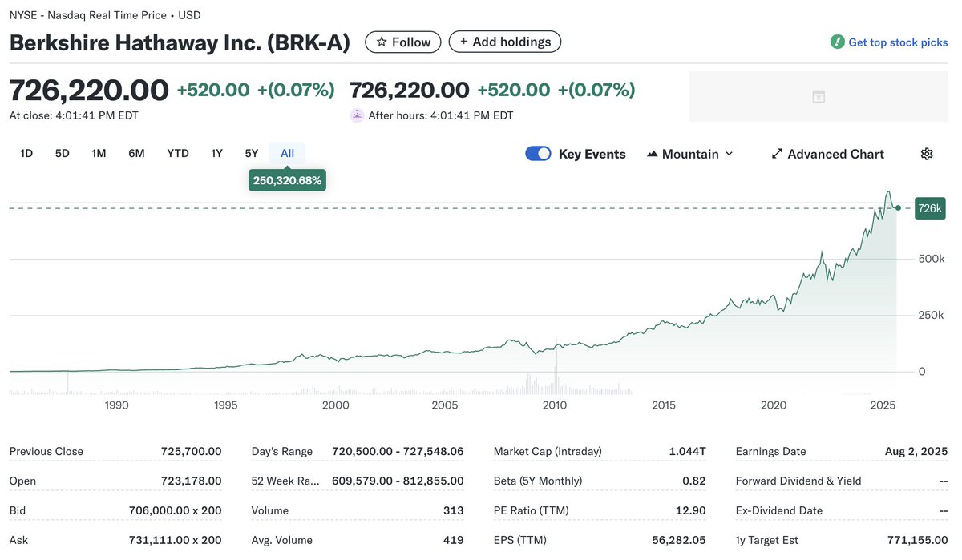The width and height of the screenshot is (962, 560).
Task: Click the Bid value 706,000.00 x 200
Action: click(x=176, y=510)
